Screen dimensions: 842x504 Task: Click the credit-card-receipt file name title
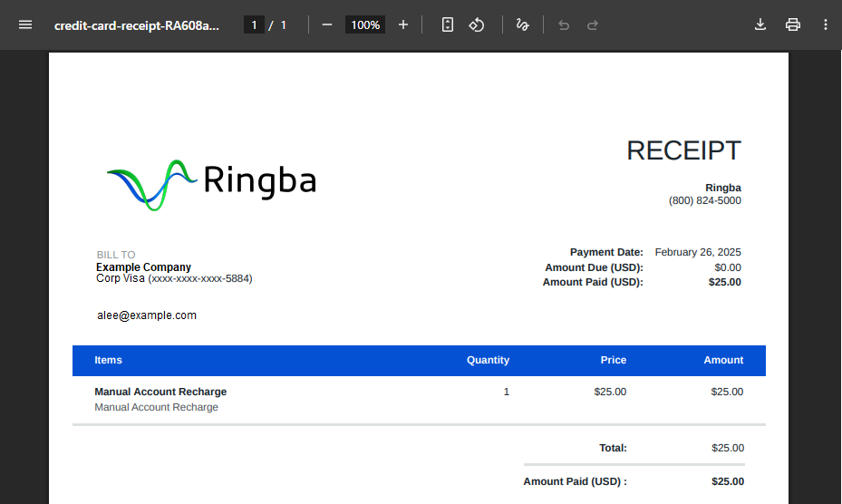tap(136, 25)
